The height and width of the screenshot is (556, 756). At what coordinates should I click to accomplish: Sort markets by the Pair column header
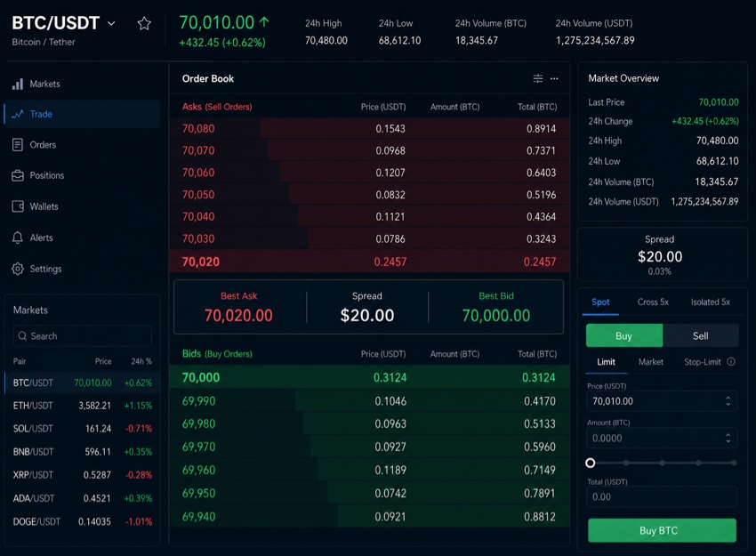[x=20, y=361]
